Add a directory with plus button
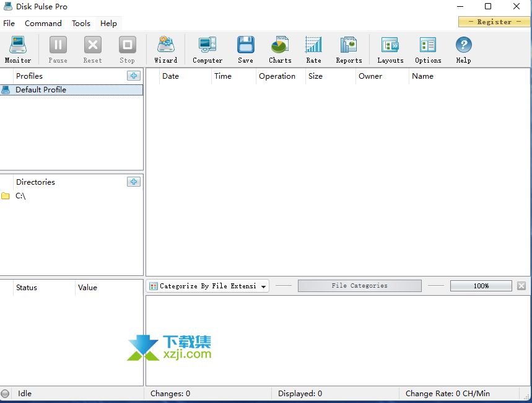 134,182
